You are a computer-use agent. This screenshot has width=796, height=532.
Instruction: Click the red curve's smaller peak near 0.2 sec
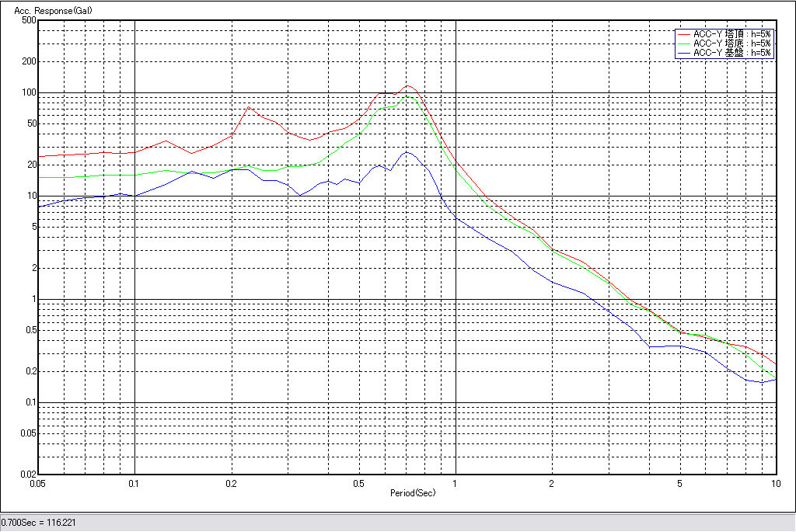click(x=249, y=107)
